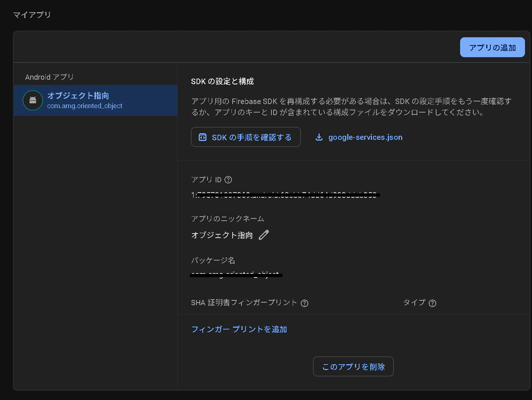Viewport: 532px width, 400px height.
Task: Select the オブジェクト指向 Android app entry
Action: [x=95, y=100]
